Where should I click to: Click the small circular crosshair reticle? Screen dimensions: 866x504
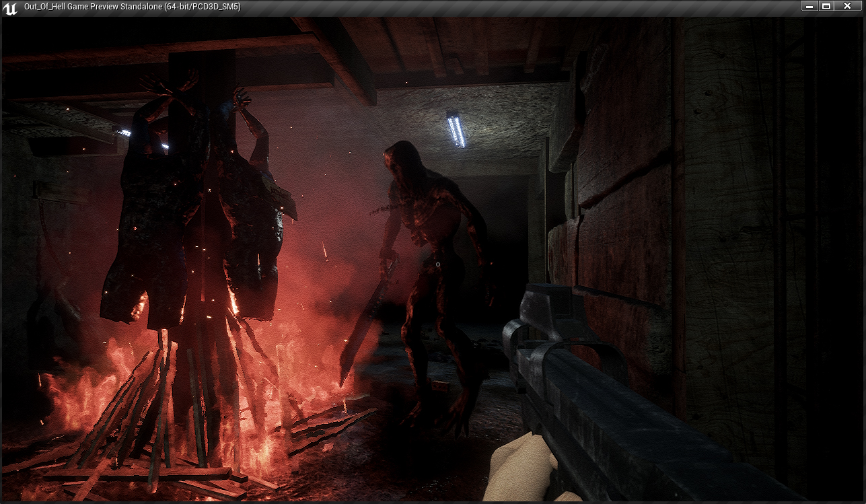tap(437, 265)
